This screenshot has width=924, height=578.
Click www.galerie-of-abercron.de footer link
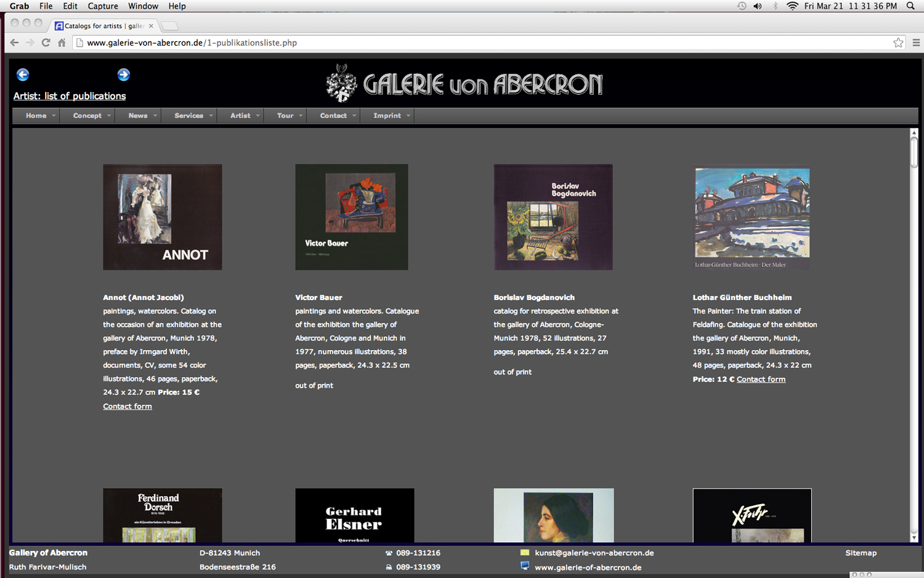[x=588, y=567]
